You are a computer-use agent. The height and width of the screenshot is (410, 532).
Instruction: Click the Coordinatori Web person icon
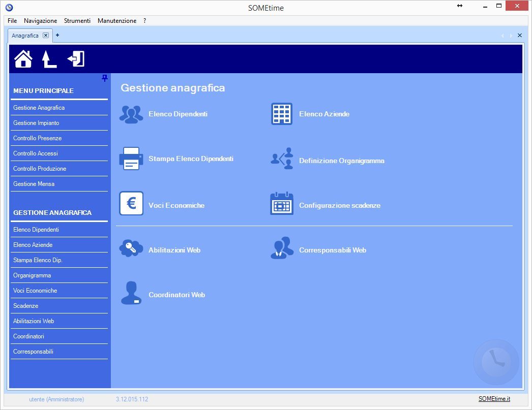point(131,293)
